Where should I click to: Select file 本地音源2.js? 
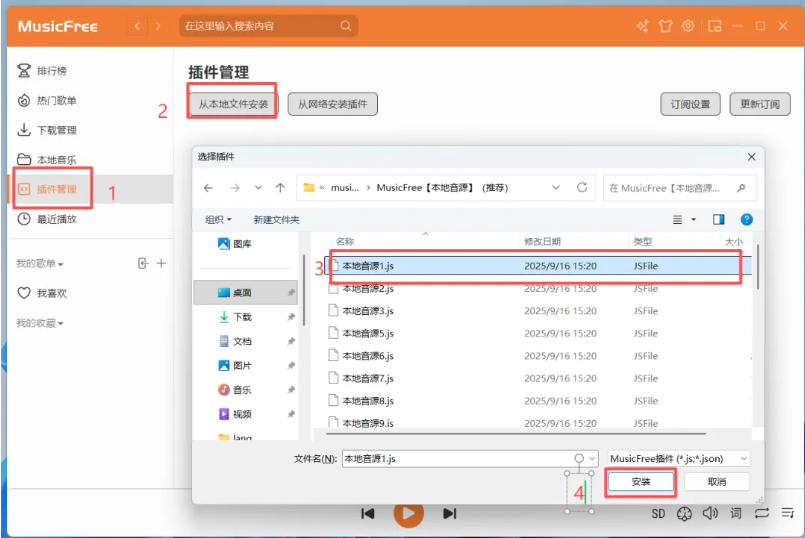tap(538, 289)
